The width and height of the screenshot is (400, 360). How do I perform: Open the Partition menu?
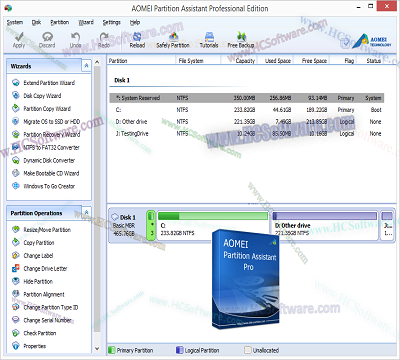coord(59,22)
